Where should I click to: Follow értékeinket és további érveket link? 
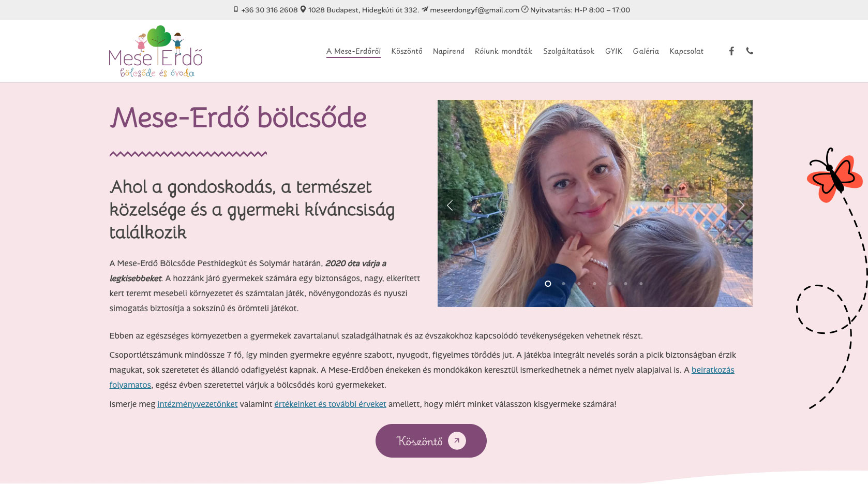point(330,404)
